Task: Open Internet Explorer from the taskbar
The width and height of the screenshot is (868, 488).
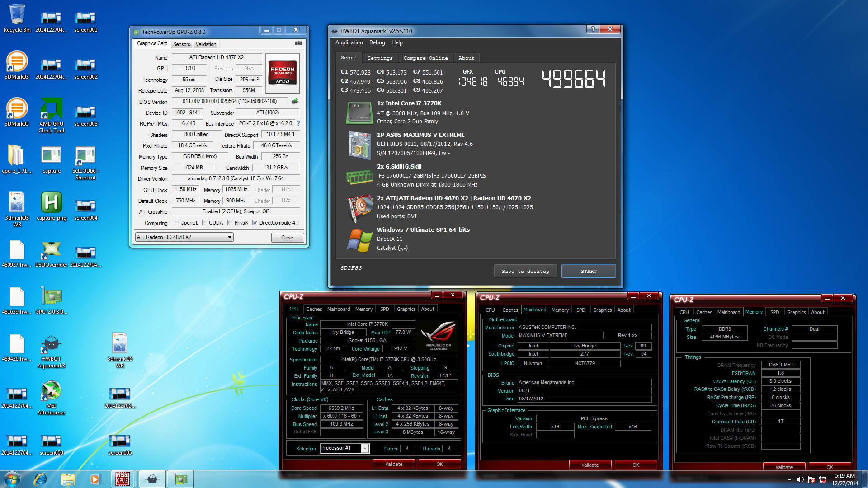Action: pyautogui.click(x=40, y=479)
